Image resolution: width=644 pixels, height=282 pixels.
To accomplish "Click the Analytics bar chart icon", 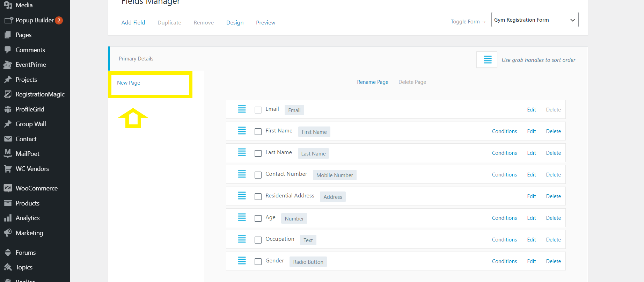I will click(x=8, y=218).
